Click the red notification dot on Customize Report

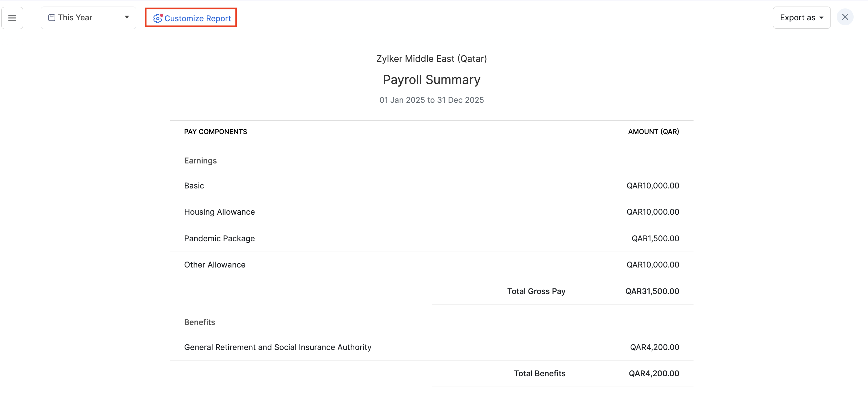pos(162,14)
